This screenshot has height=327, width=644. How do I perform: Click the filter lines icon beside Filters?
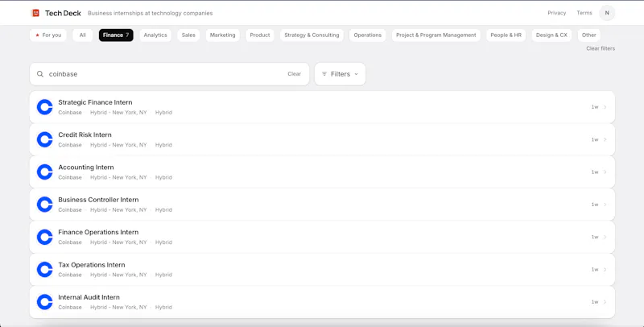coord(324,74)
